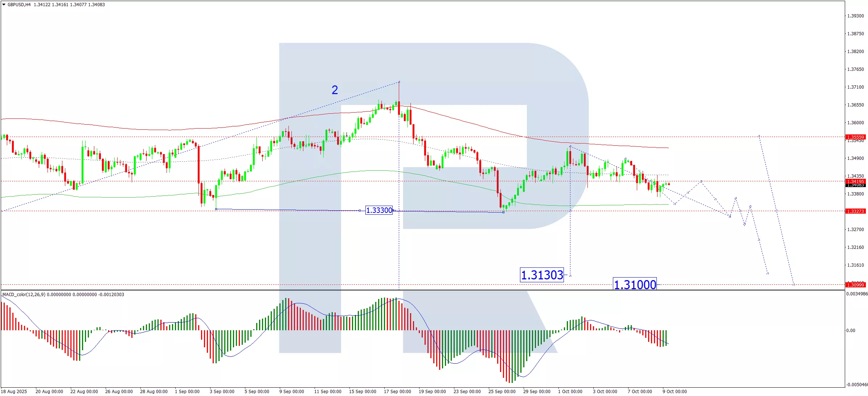This screenshot has width=868, height=396.
Task: Click the red 1.33273 price tag
Action: pos(855,211)
